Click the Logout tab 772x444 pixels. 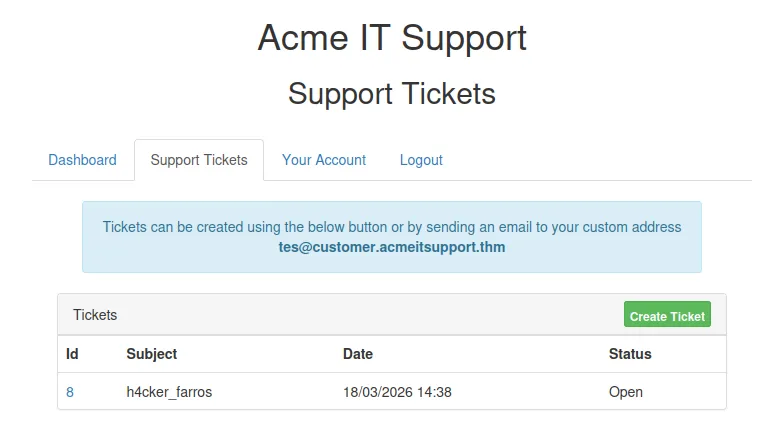tap(421, 160)
